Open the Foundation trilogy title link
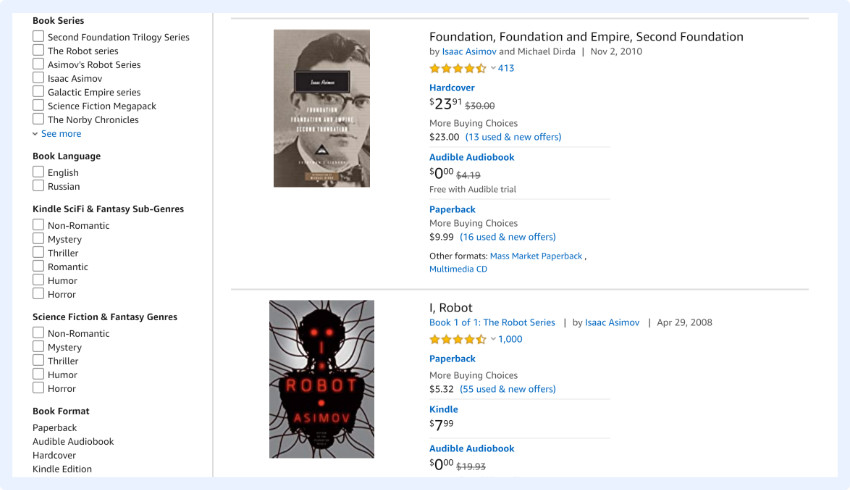850x490 pixels. pyautogui.click(x=586, y=37)
